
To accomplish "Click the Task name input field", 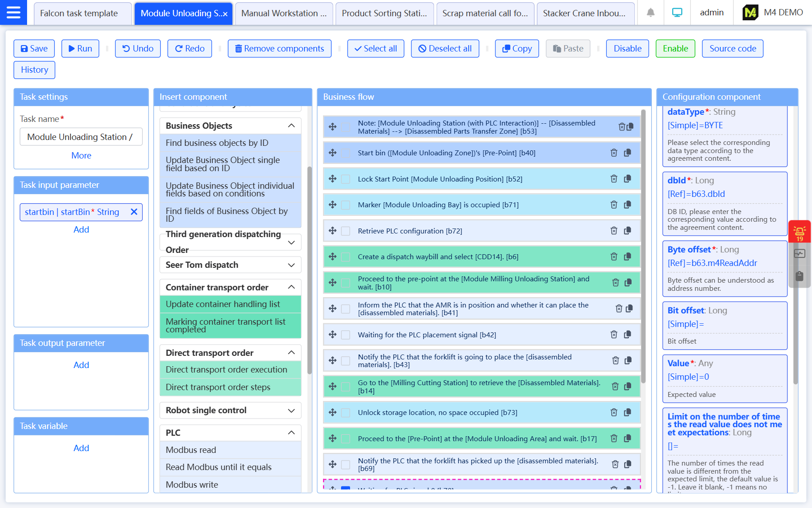I will coord(81,137).
